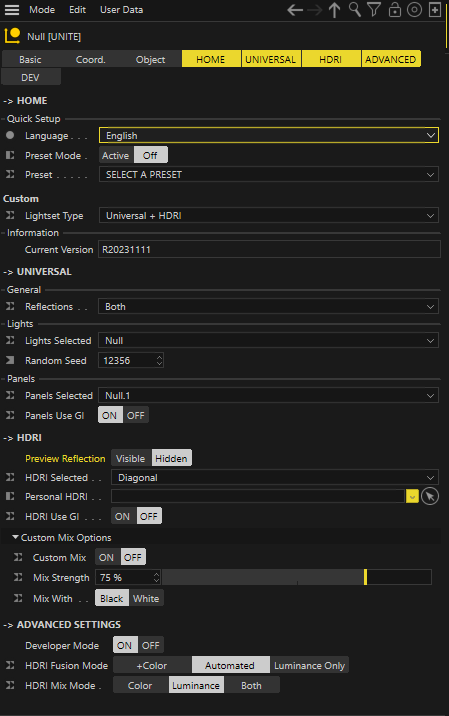
Task: Click the Personal HDRI picker arrow icon
Action: point(430,496)
